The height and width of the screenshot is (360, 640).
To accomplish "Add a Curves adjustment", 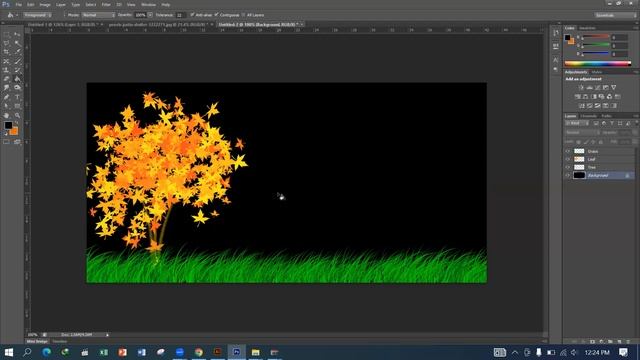I will [598, 87].
